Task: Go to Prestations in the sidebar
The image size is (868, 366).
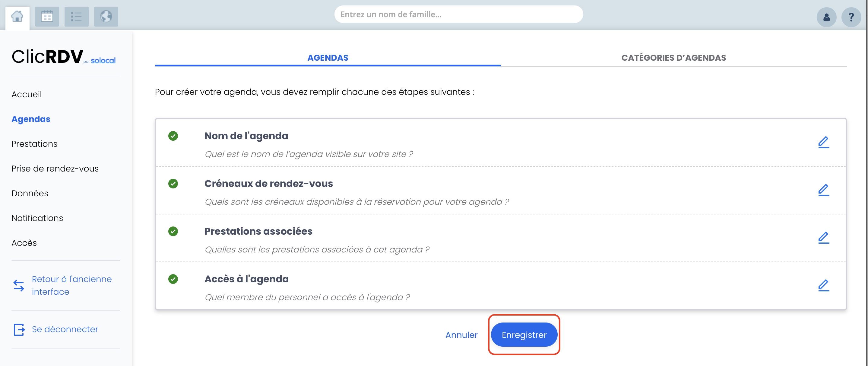Action: [x=34, y=144]
